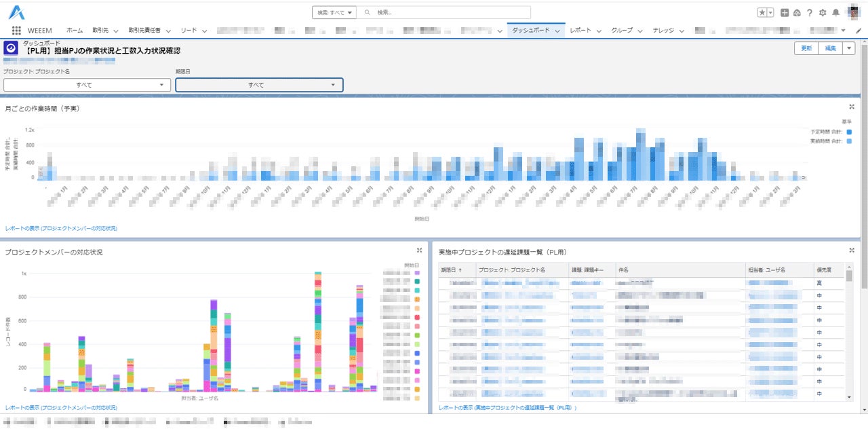Expand the 月ごとの作業時間 chart
The height and width of the screenshot is (429, 868).
[x=851, y=107]
